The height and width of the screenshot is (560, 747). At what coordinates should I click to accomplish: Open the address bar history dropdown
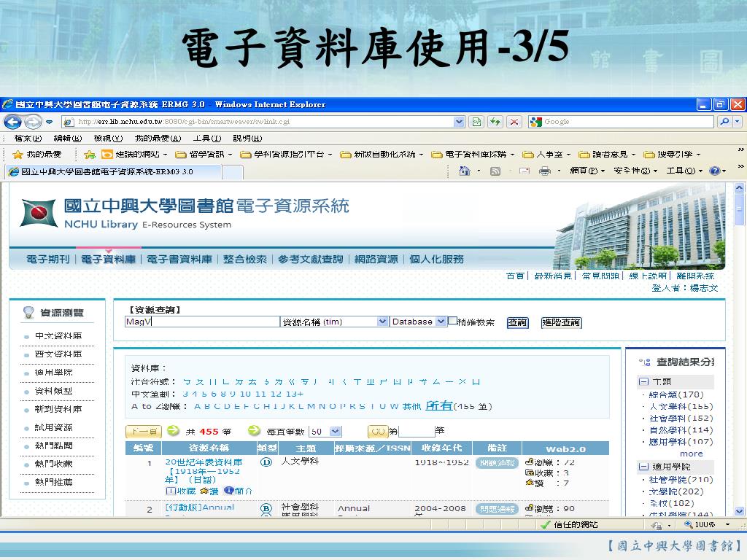point(459,122)
